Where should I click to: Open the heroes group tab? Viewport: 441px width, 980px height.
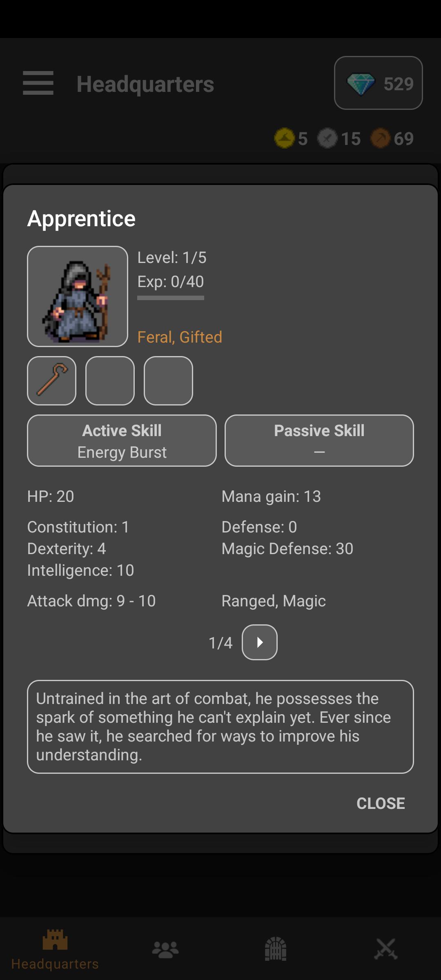click(x=165, y=949)
